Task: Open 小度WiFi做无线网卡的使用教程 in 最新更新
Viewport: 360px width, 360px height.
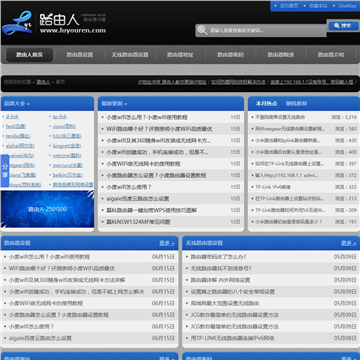Action: [x=143, y=164]
